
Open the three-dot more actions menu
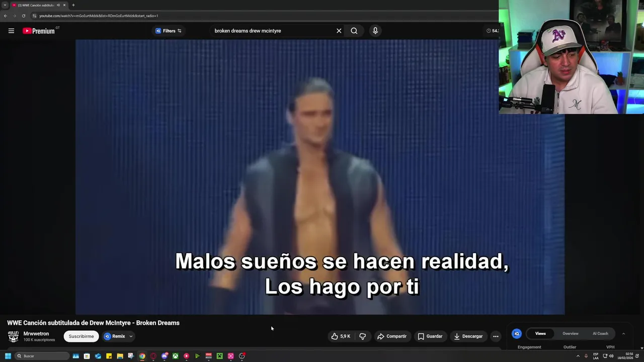tap(496, 336)
